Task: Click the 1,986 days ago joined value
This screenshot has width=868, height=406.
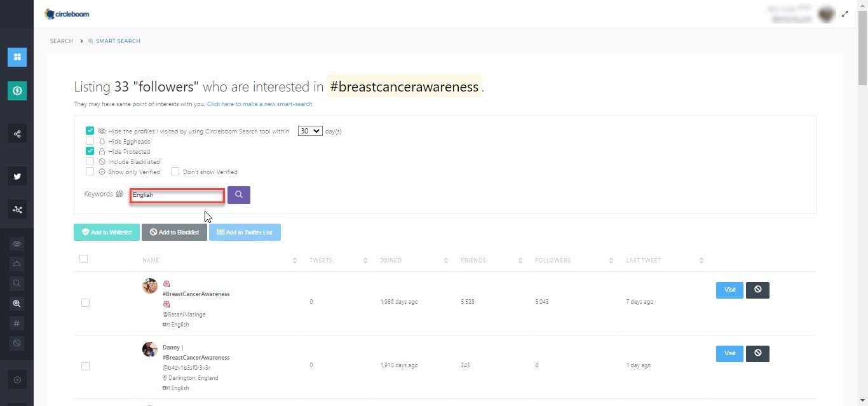Action: click(x=399, y=302)
